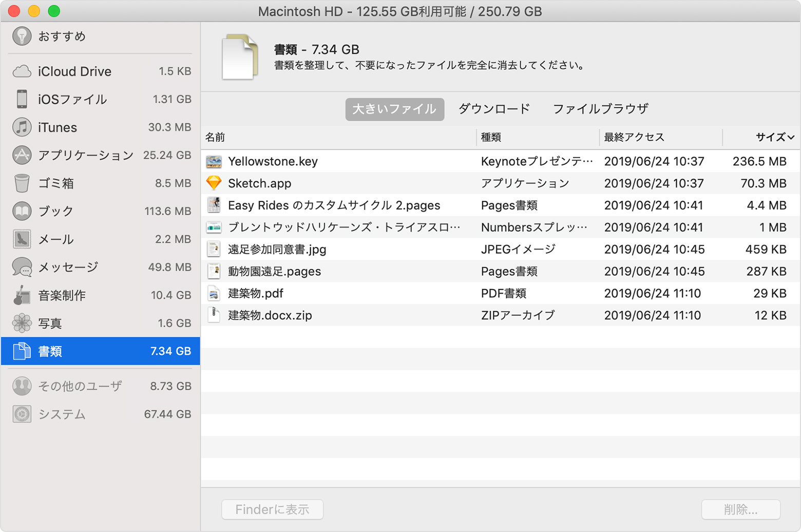Image resolution: width=801 pixels, height=532 pixels.
Task: Switch to the ダウンロード tab
Action: pos(494,109)
